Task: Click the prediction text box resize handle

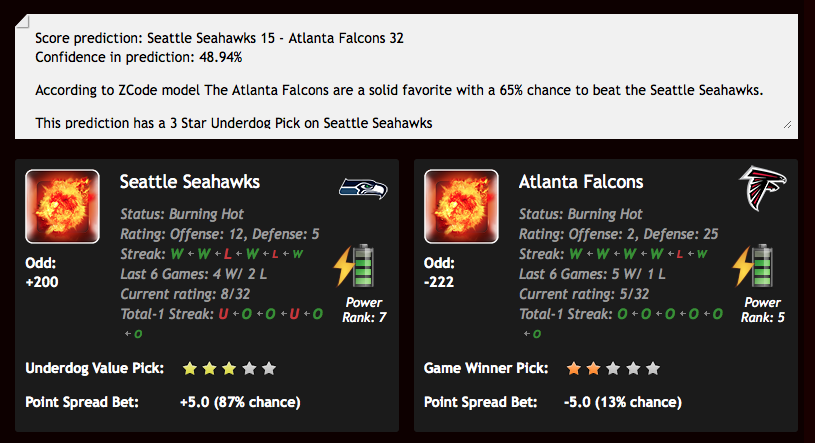Action: coord(787,124)
